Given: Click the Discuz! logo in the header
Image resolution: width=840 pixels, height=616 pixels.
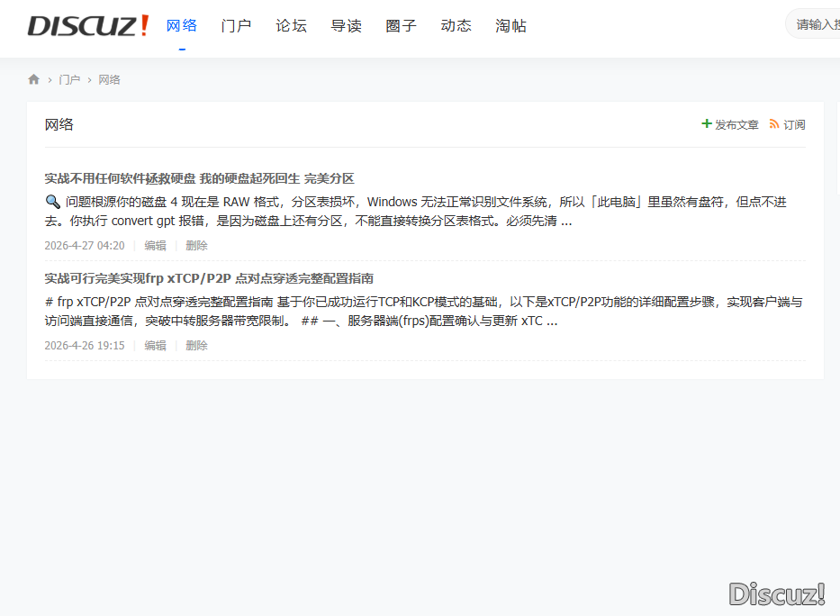Looking at the screenshot, I should pyautogui.click(x=88, y=26).
